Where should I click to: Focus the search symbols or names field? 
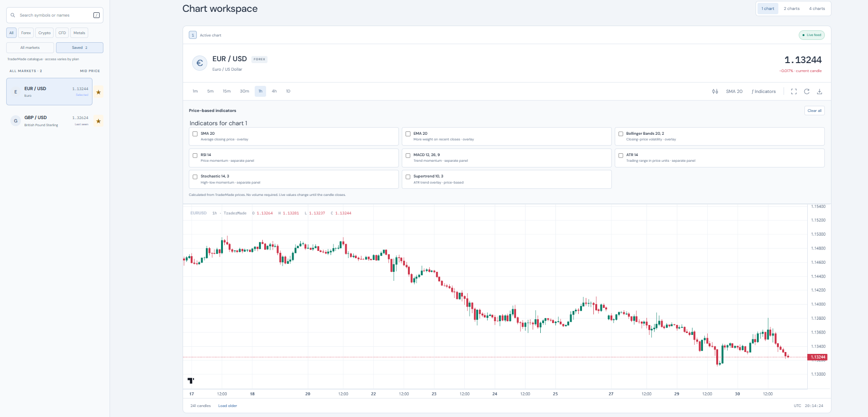[x=55, y=15]
